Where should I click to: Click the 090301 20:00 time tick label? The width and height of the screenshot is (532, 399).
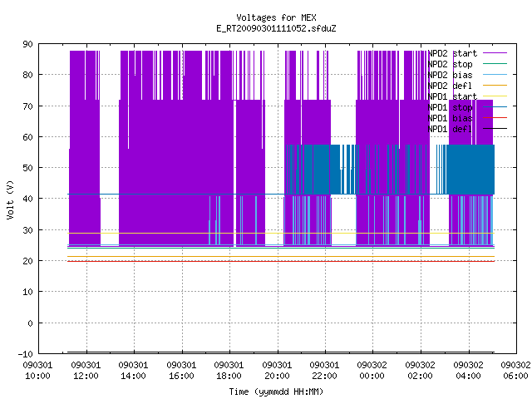click(x=277, y=371)
